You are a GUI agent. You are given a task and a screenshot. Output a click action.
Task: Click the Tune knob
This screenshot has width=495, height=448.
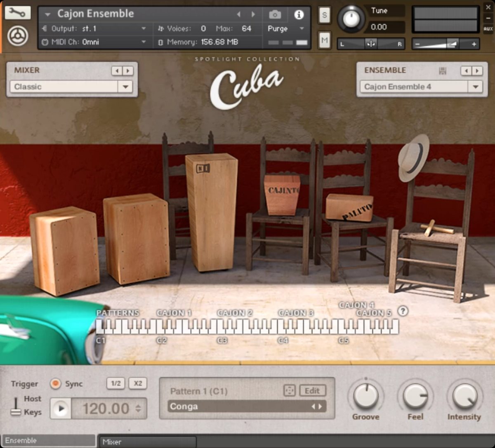(x=351, y=19)
